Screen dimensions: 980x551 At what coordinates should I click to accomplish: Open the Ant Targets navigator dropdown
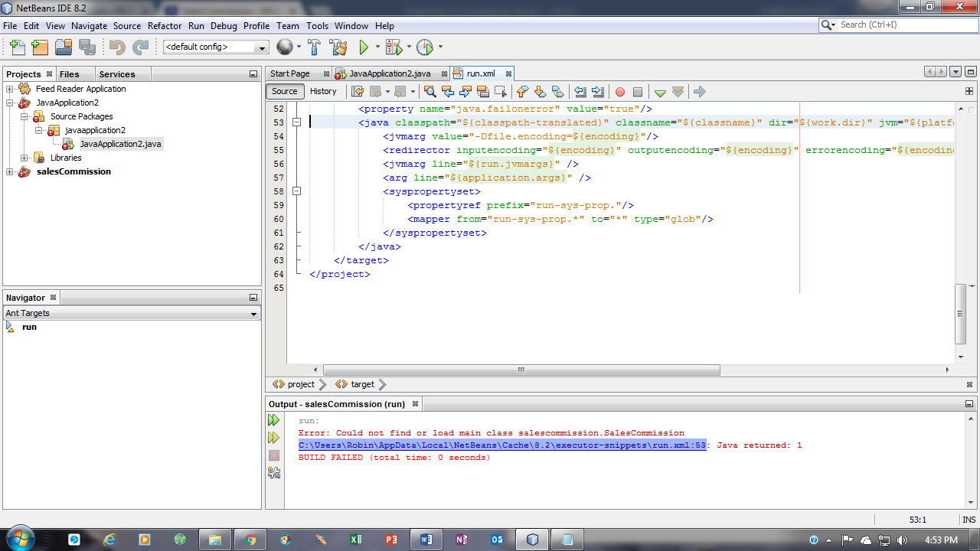pyautogui.click(x=254, y=314)
